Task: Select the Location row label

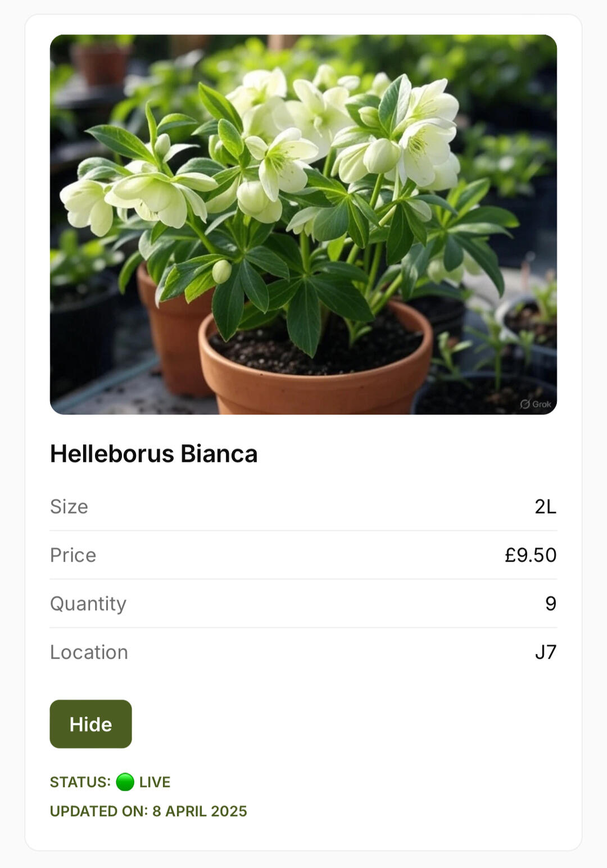Action: tap(89, 652)
